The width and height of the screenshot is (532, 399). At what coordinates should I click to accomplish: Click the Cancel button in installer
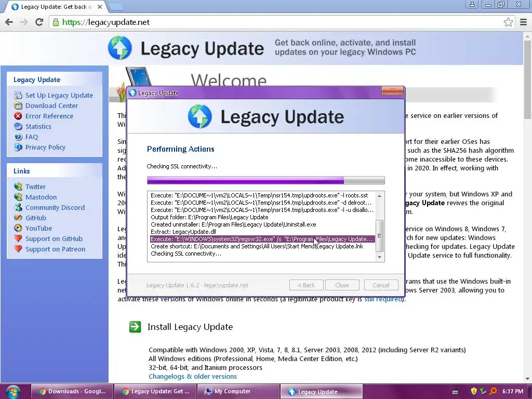point(381,285)
